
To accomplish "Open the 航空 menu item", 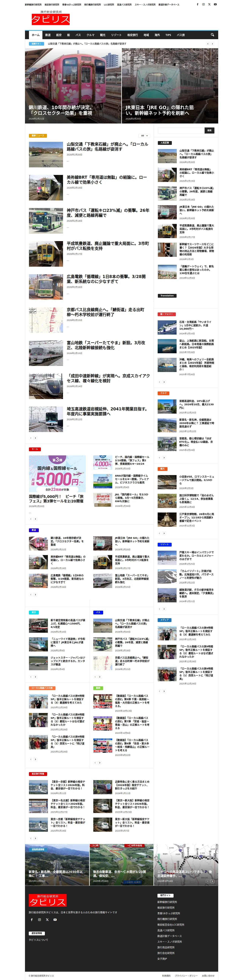I will (59, 35).
